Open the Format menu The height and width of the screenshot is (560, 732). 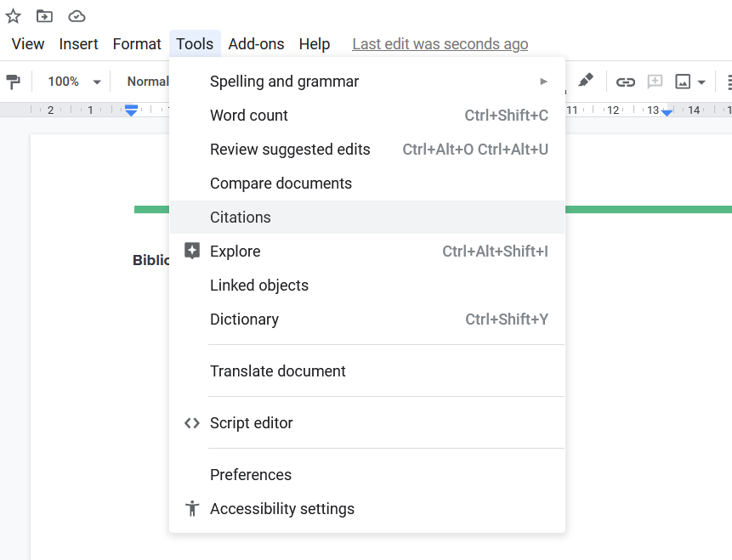(x=137, y=43)
